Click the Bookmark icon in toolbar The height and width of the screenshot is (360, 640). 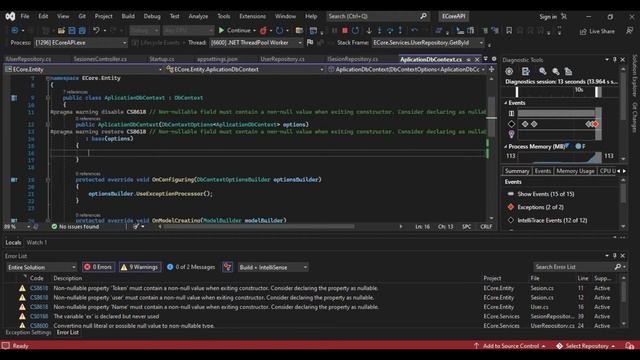(509, 31)
